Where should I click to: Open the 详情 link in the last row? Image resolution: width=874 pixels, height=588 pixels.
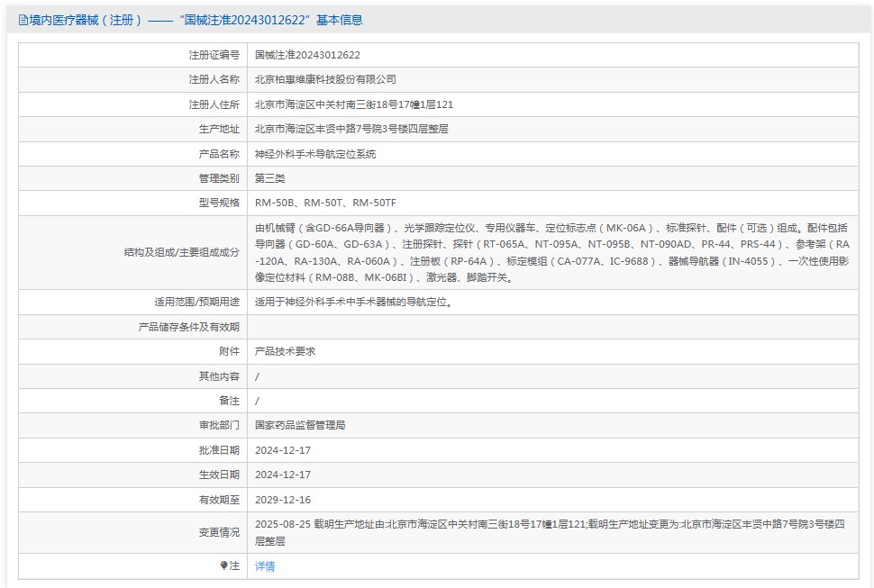[x=265, y=566]
